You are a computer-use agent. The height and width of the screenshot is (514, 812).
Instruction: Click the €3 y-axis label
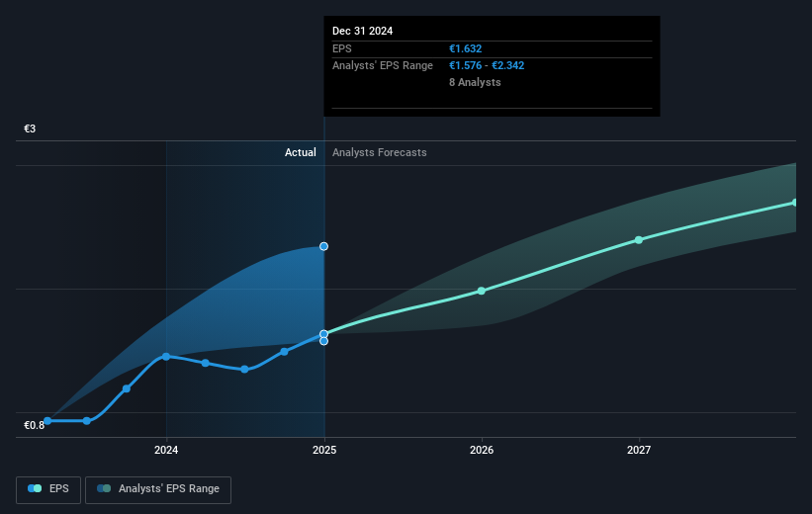click(30, 128)
